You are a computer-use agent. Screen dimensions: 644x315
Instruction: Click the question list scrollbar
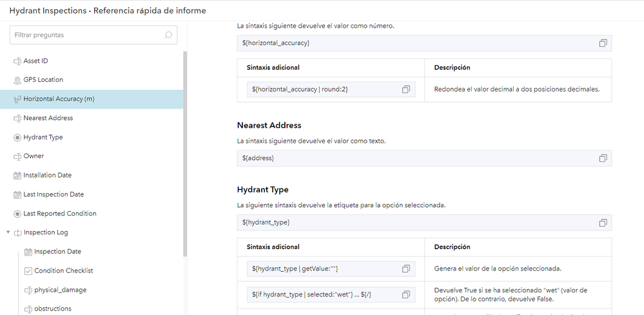tap(185, 155)
